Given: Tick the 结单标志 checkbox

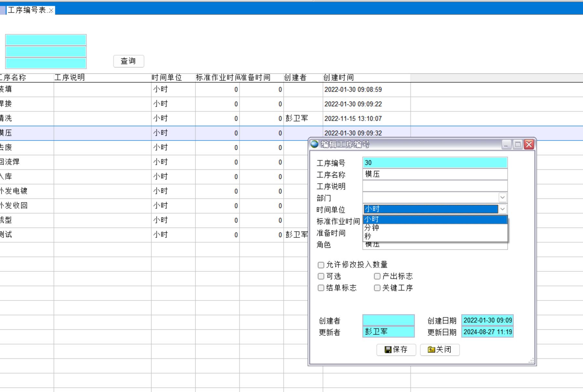Looking at the screenshot, I should coord(321,288).
